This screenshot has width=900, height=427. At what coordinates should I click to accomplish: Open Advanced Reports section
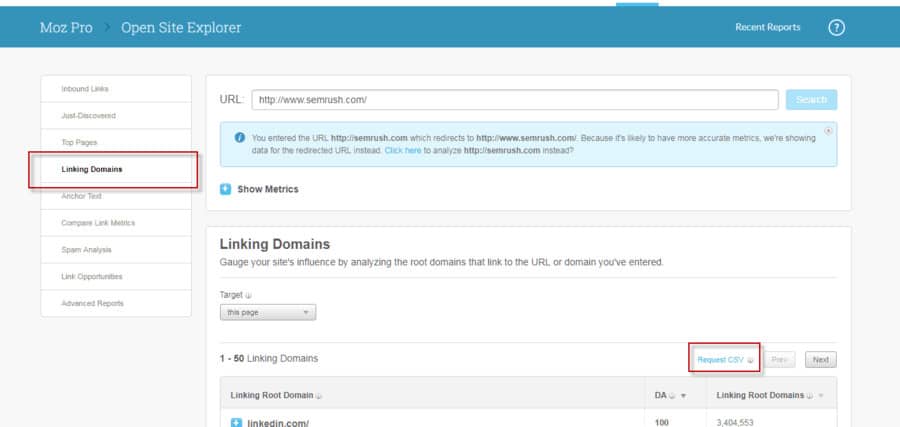pyautogui.click(x=92, y=303)
